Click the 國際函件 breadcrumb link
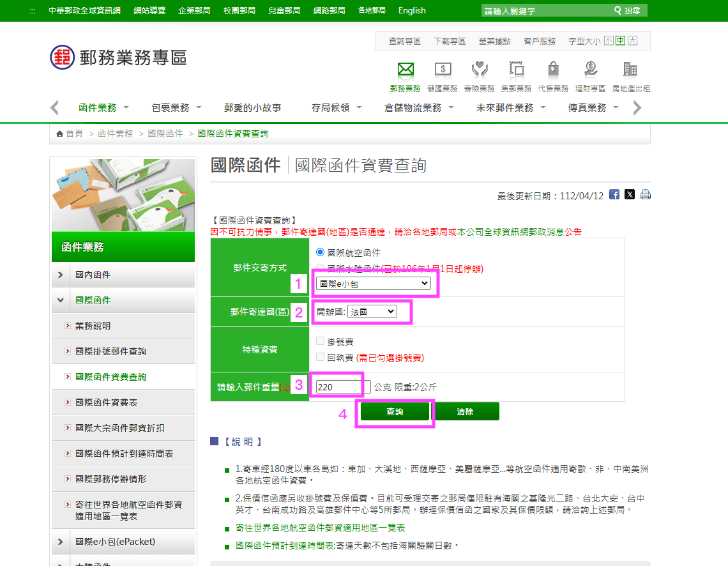This screenshot has width=728, height=566. click(165, 134)
